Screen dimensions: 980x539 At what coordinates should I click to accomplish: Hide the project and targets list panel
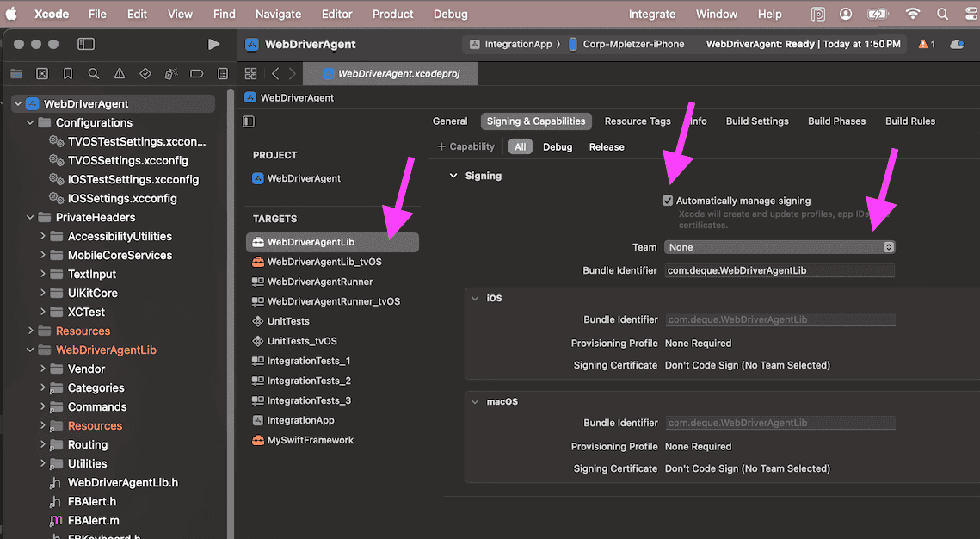point(249,121)
